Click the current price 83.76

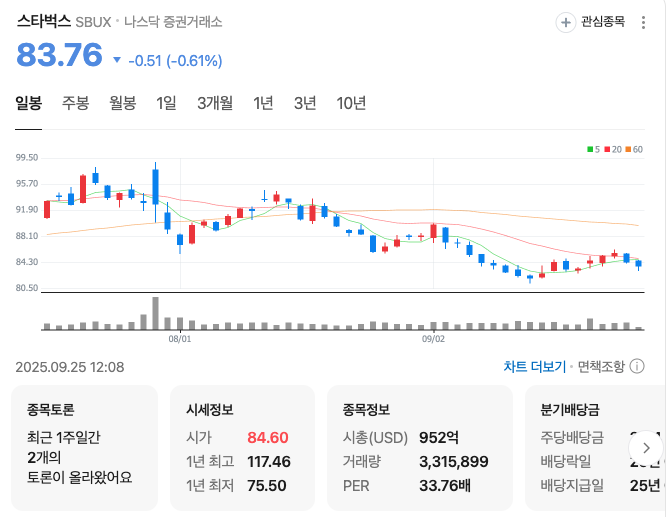click(59, 55)
